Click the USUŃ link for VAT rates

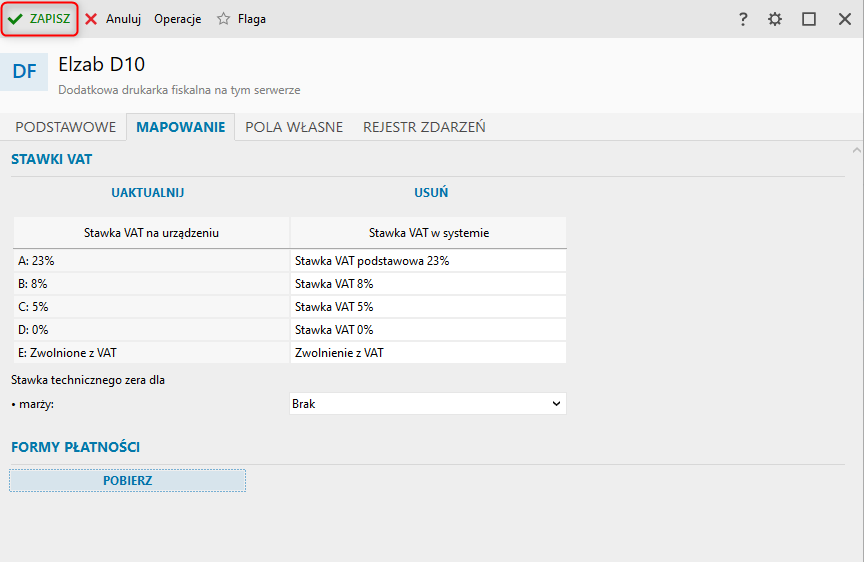point(431,193)
